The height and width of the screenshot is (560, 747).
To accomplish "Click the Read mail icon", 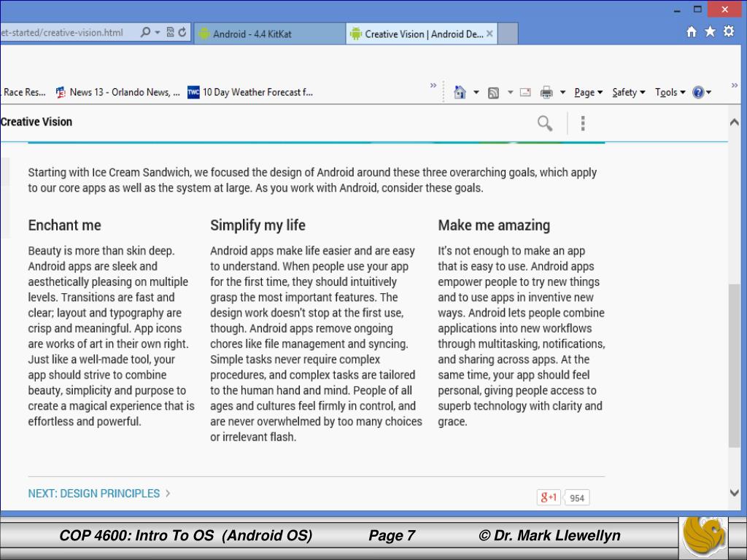I will coord(525,93).
